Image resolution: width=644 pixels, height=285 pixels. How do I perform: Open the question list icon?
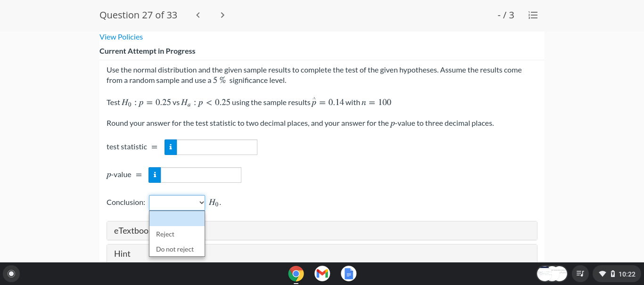coord(533,15)
